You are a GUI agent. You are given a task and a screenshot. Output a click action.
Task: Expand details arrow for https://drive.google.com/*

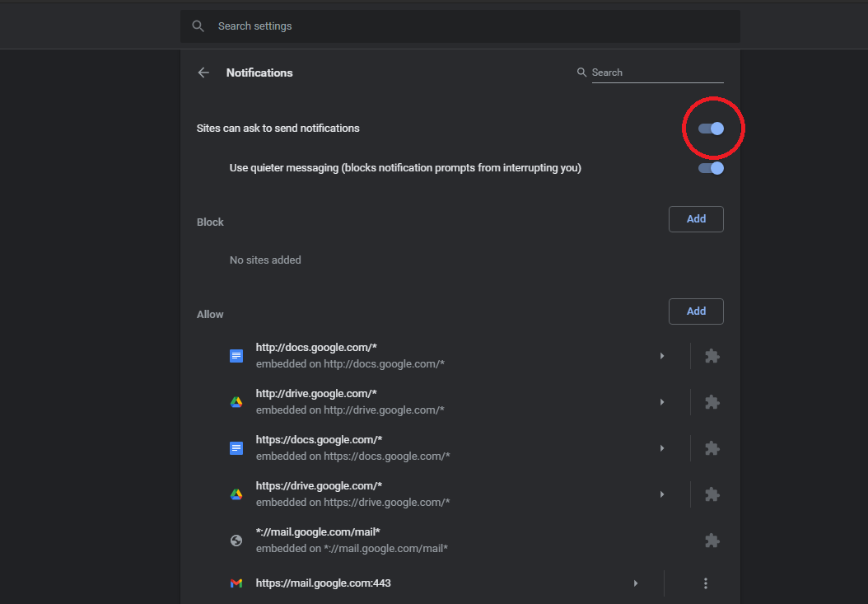pos(662,494)
